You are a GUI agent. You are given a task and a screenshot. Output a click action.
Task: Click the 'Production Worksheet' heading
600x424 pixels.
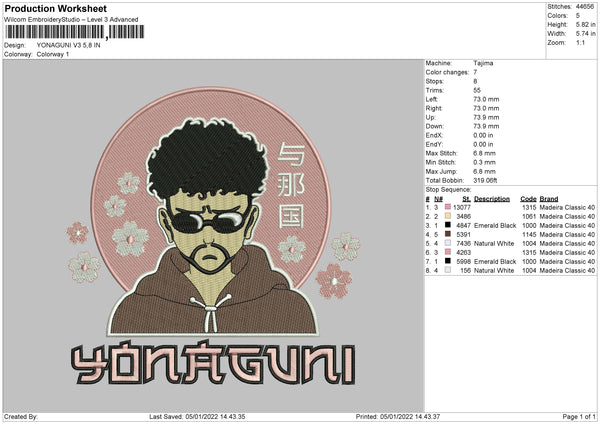tap(55, 8)
